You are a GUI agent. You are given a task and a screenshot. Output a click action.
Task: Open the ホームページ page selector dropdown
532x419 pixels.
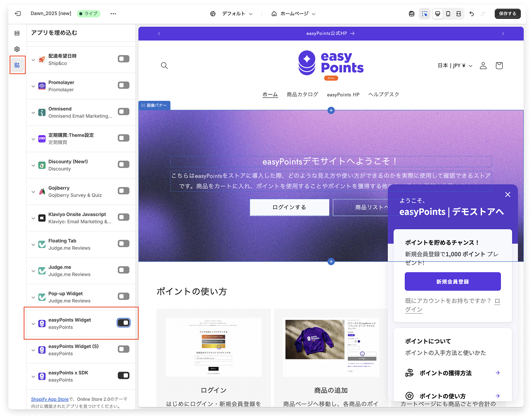[293, 14]
